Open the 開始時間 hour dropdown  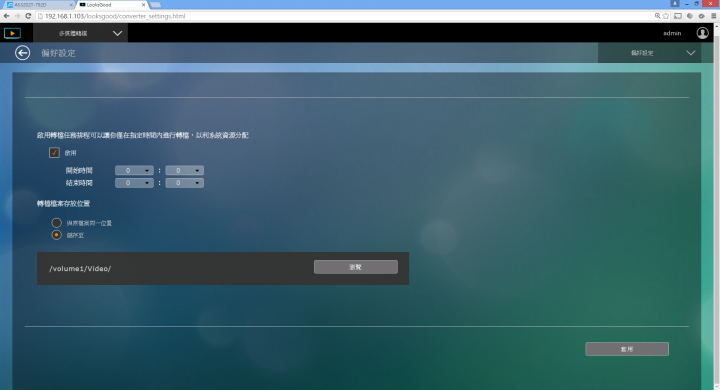point(134,170)
